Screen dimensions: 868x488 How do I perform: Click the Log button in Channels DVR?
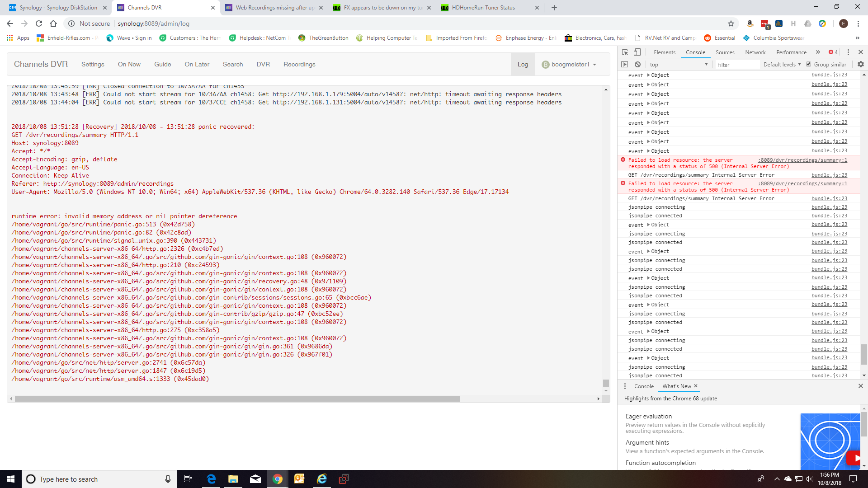(x=523, y=64)
